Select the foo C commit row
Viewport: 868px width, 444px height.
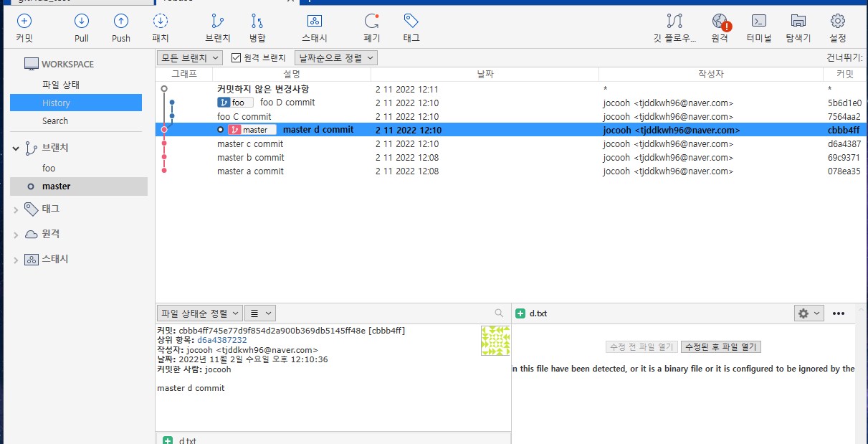point(512,116)
